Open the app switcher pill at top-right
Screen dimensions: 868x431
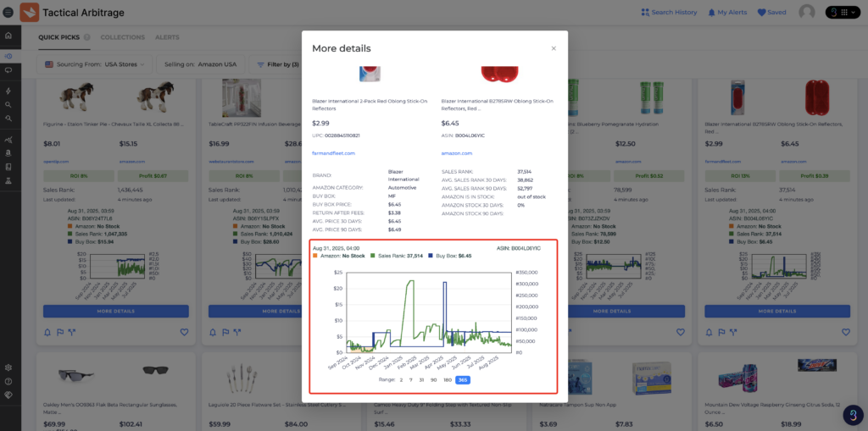[x=843, y=12]
